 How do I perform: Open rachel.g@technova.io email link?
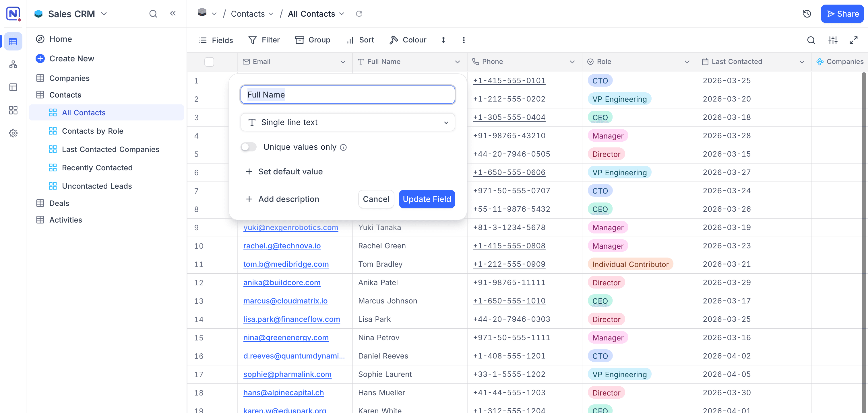pyautogui.click(x=282, y=246)
